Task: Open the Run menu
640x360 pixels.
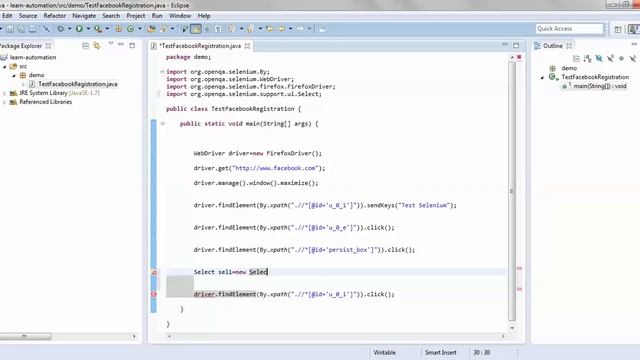Action: coord(157,16)
